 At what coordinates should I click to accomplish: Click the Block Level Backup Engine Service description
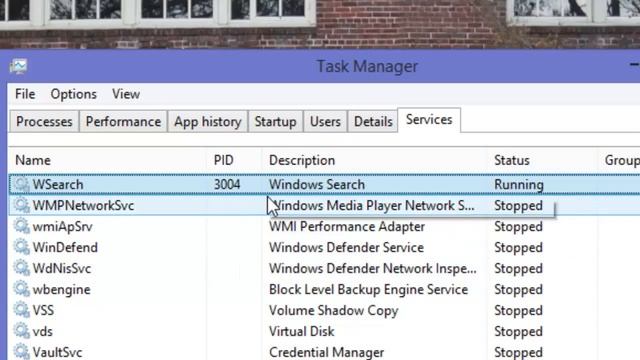point(368,290)
